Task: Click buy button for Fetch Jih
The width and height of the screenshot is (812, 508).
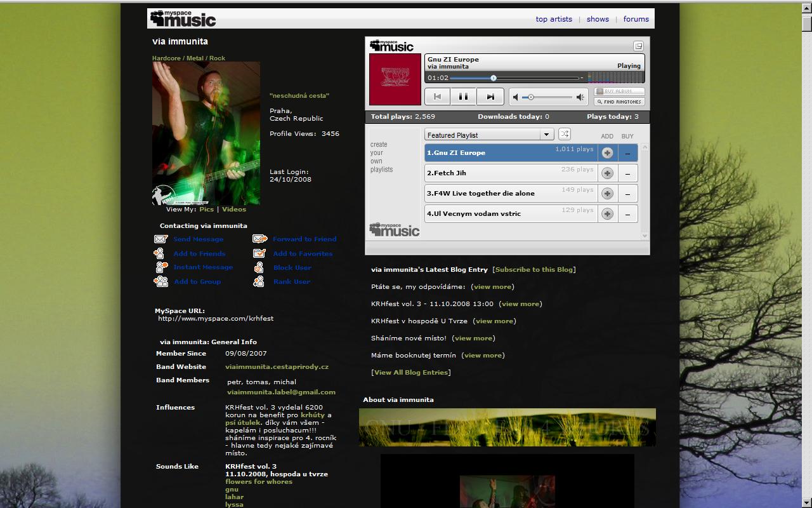Action: tap(627, 173)
